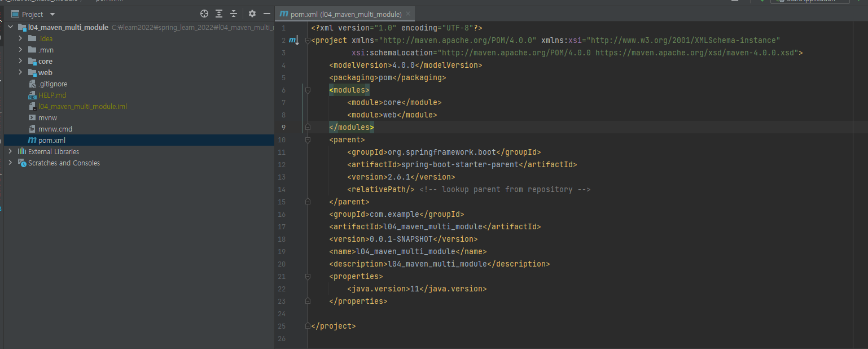
Task: Click version value 2.6.1
Action: coord(399,177)
